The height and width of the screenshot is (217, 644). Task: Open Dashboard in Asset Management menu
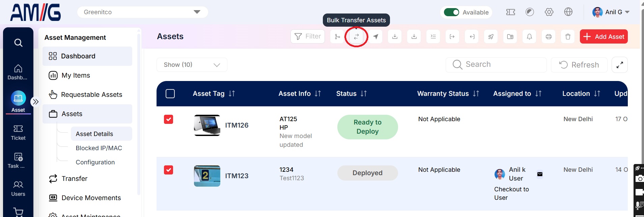point(87,56)
